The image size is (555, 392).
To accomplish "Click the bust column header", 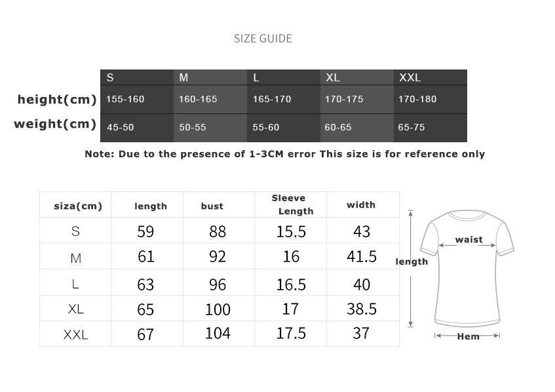I will coord(212,206).
